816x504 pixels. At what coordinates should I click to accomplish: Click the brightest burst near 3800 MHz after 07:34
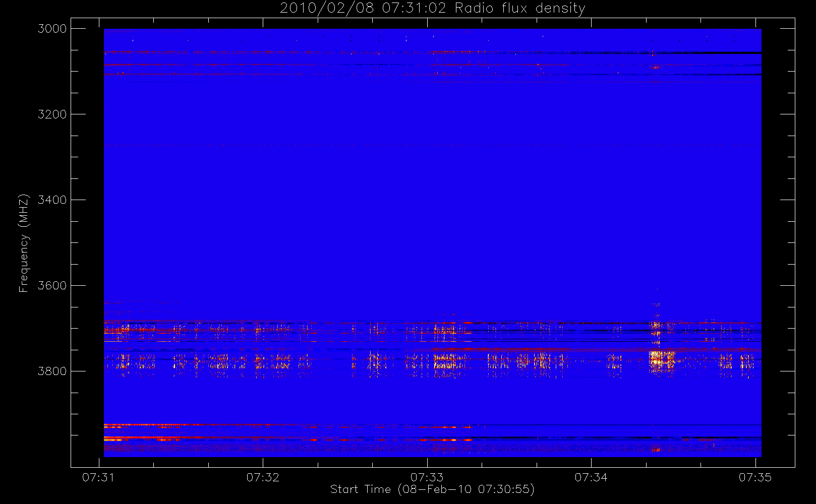(662, 361)
